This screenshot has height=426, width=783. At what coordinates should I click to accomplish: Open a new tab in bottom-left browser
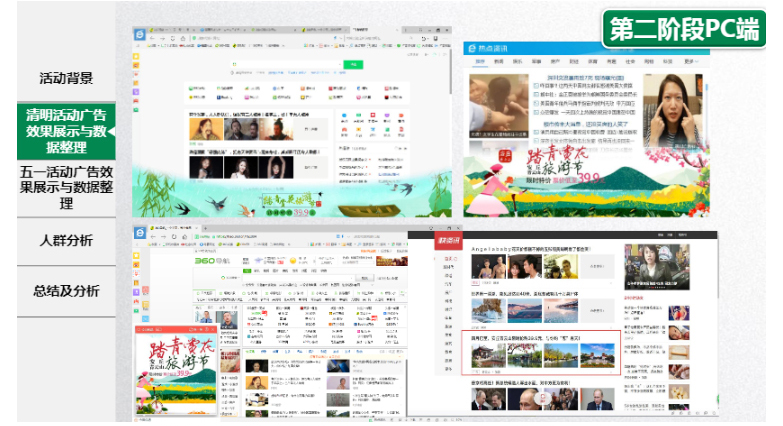point(205,228)
